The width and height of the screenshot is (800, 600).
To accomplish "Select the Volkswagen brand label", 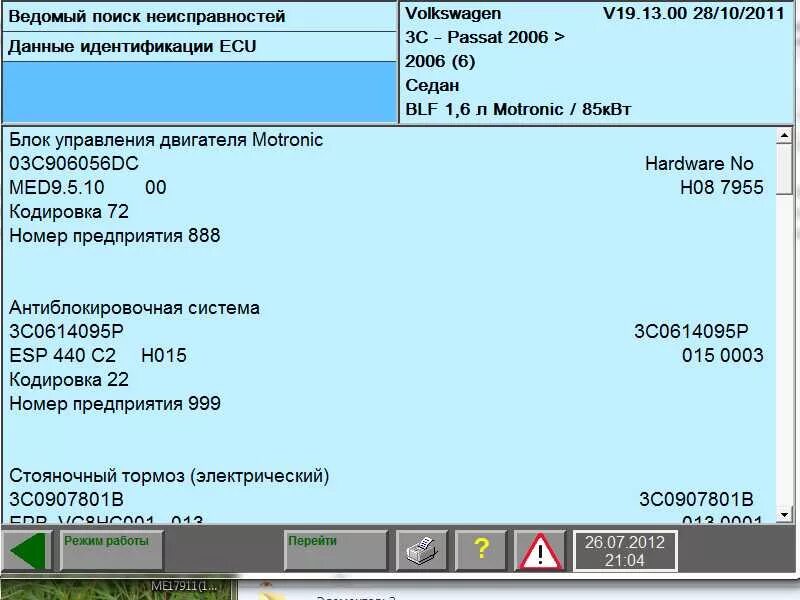I will (x=453, y=13).
